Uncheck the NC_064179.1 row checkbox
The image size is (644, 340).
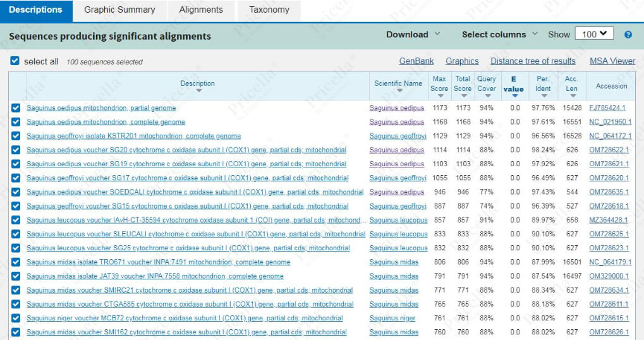pos(16,262)
